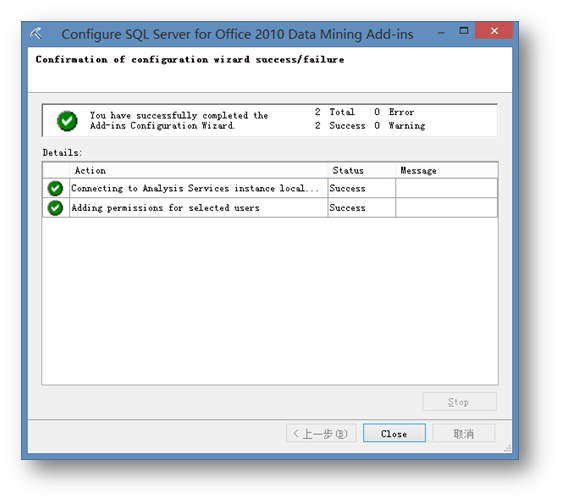The height and width of the screenshot is (502, 561).
Task: Click the 'You have successfully completed' message text
Action: click(179, 121)
